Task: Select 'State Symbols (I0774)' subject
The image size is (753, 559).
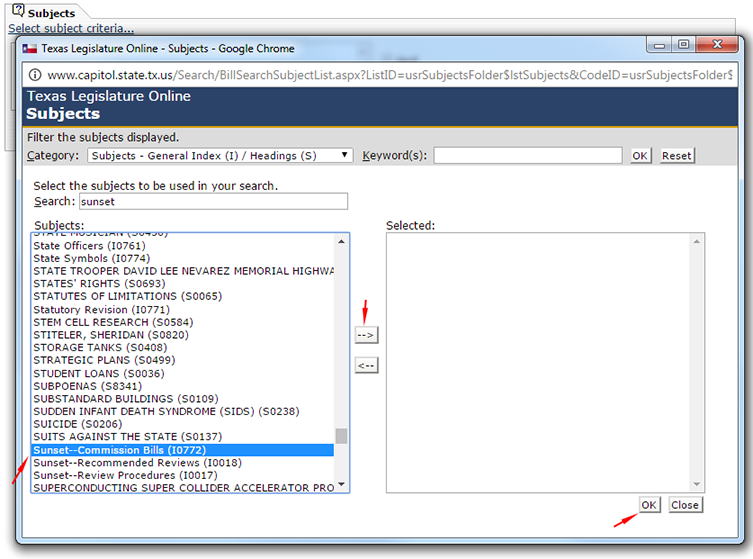Action: tap(182, 258)
